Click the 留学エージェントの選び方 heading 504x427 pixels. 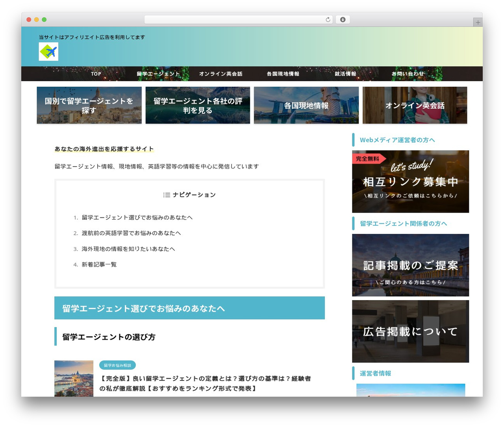click(109, 337)
